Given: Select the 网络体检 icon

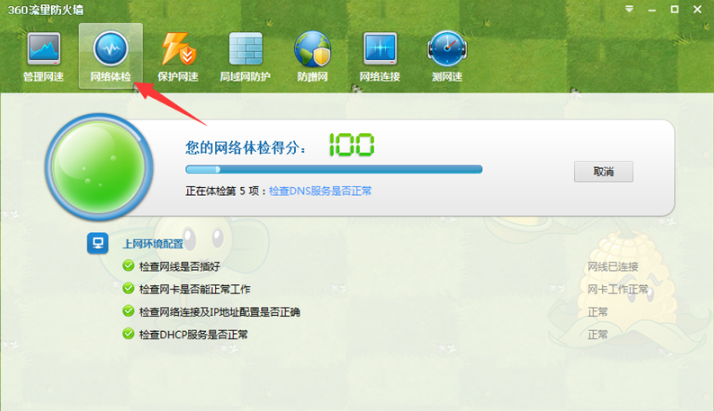Looking at the screenshot, I should (110, 50).
